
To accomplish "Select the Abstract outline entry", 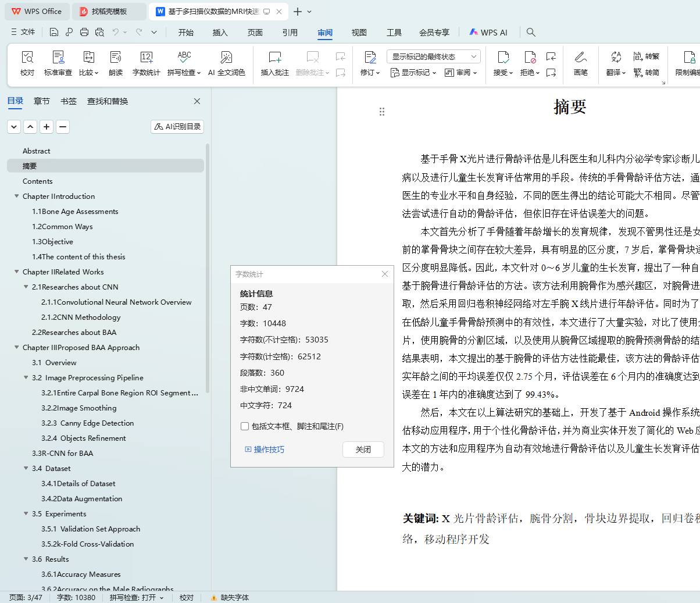I will (36, 151).
